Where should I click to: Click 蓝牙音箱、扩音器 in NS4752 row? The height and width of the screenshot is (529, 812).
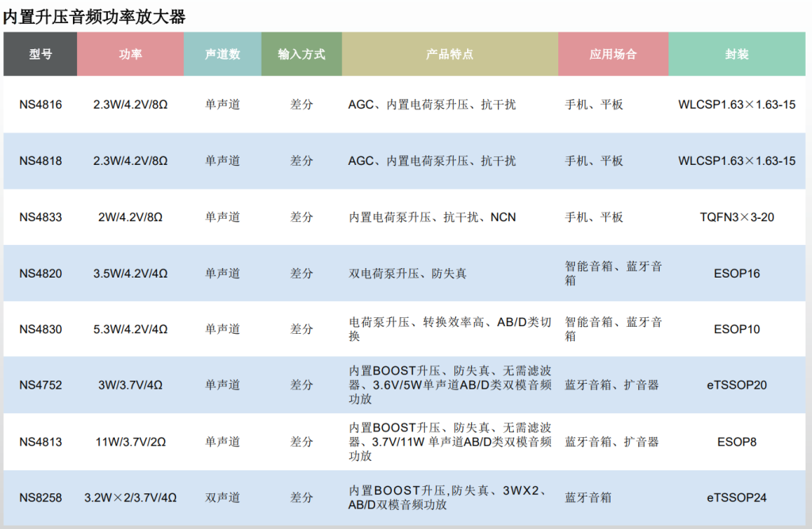point(611,385)
